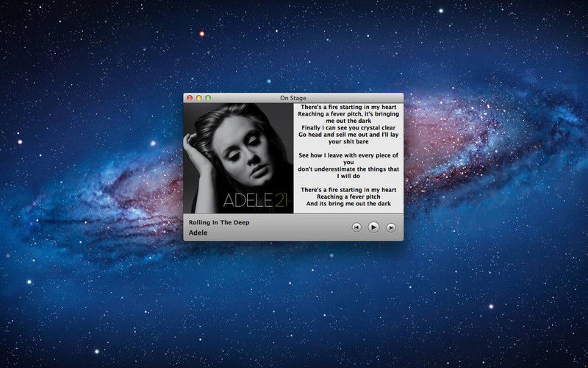
Task: Click lyric "See how I leave with every piece of"
Action: coord(348,155)
